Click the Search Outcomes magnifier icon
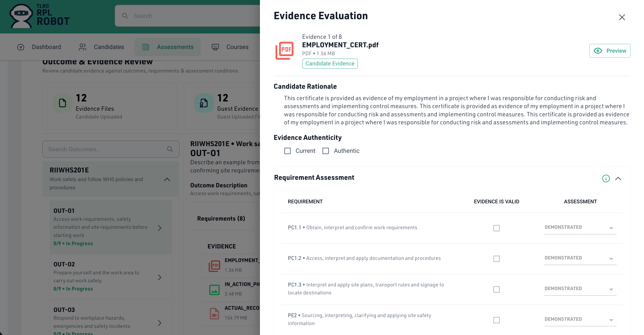 click(x=170, y=149)
